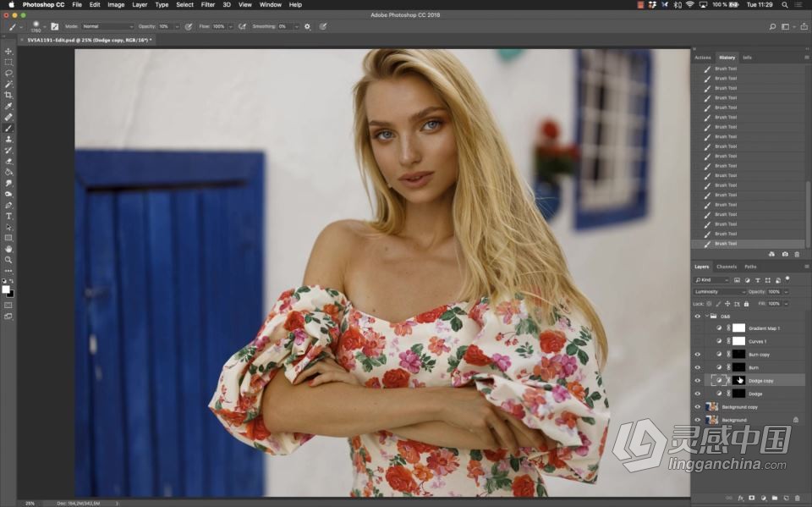Select the Brush tool in toolbox
The image size is (812, 507).
tap(8, 128)
